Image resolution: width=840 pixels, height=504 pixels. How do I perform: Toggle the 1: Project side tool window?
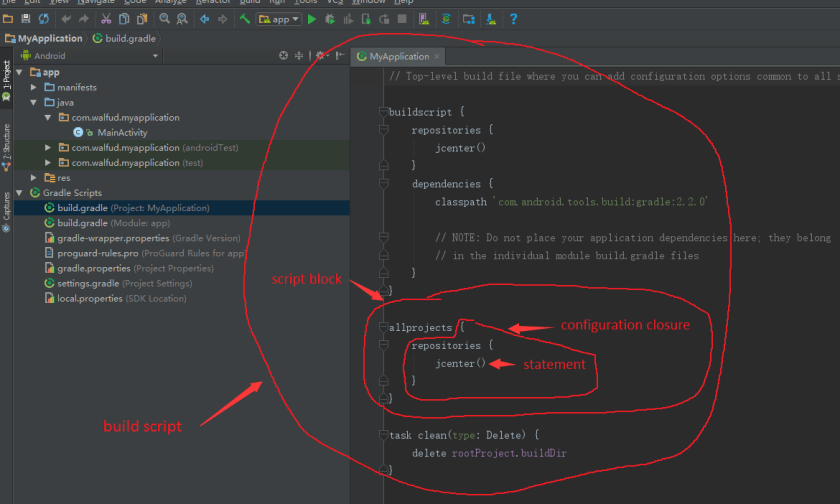tap(6, 80)
